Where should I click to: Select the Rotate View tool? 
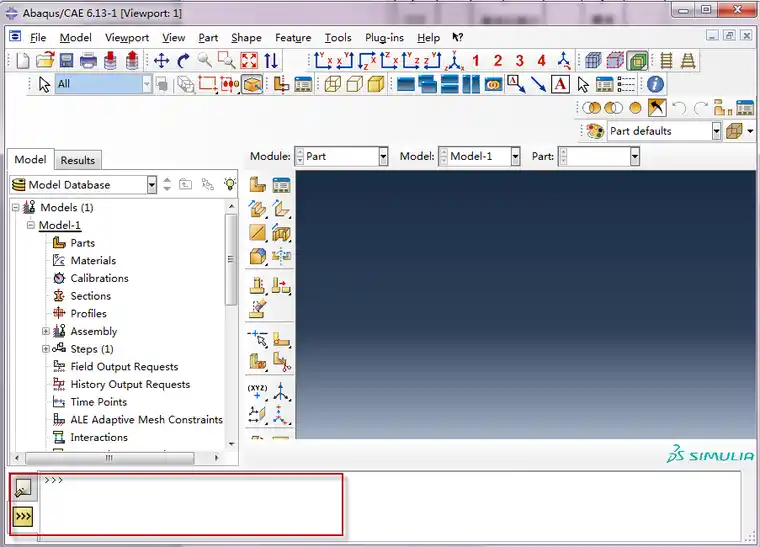tap(183, 61)
